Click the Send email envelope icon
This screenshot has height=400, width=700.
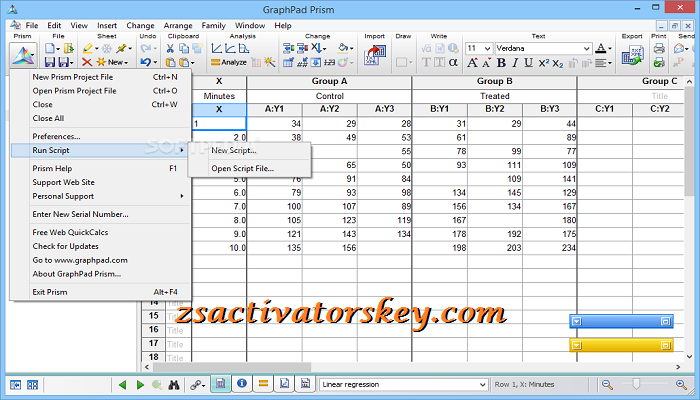tap(679, 48)
